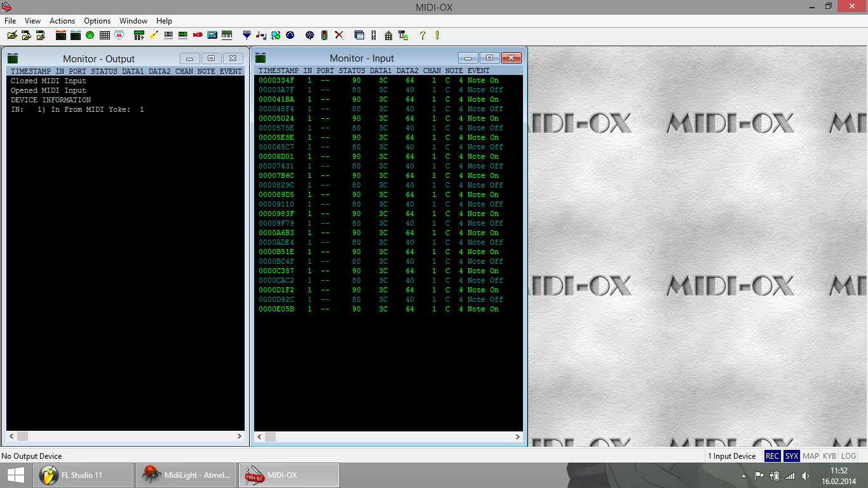Image resolution: width=868 pixels, height=488 pixels.
Task: Click the Monitor - Input horizontal scrollbar thumb
Action: click(270, 437)
